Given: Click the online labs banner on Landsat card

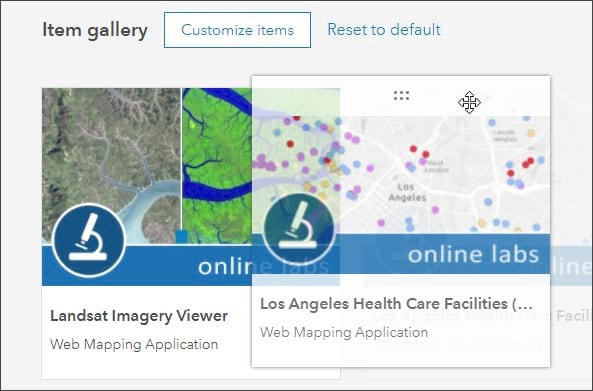Looking at the screenshot, I should 189,266.
